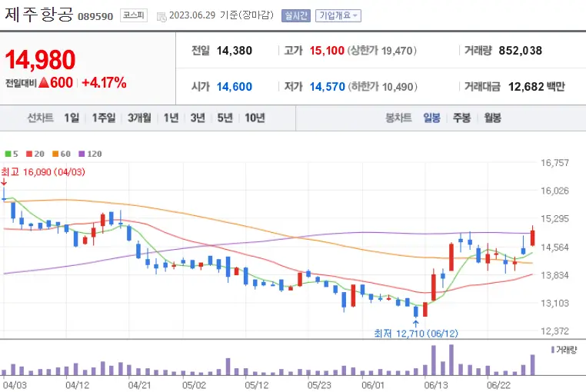This screenshot has width=586, height=392.
Task: Click the 실시간 real-time button
Action: 295,15
